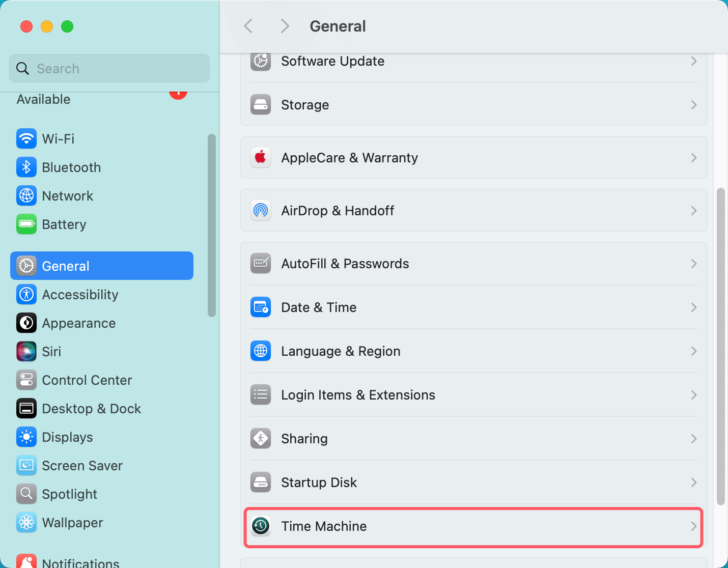Screen dimensions: 728x568
Task: Click the back navigation arrow
Action: (248, 26)
